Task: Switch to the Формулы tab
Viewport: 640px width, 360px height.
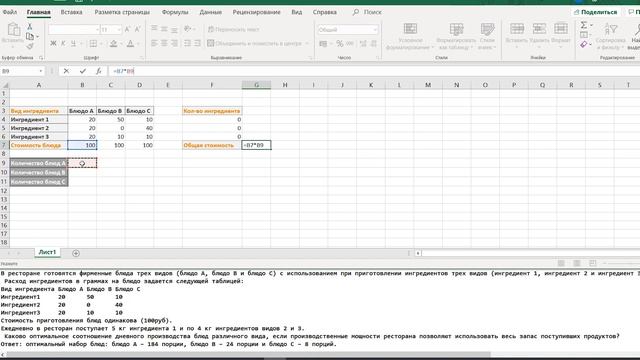Action: click(175, 12)
